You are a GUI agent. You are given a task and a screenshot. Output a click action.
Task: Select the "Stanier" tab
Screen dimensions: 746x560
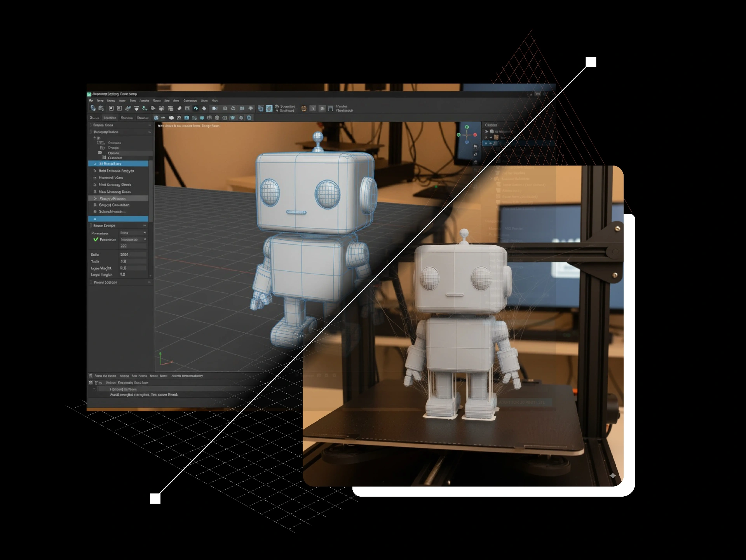143,118
